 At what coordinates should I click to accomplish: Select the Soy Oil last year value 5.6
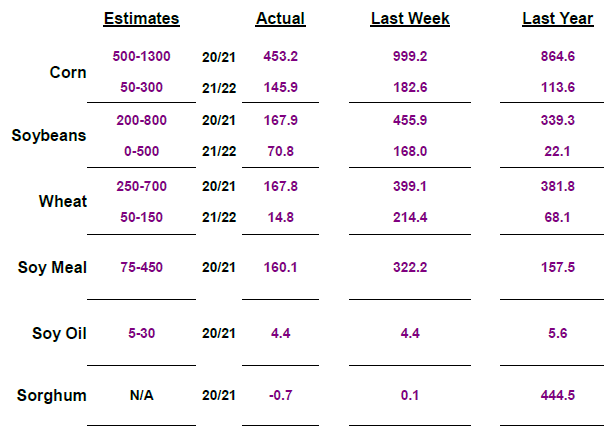(557, 333)
